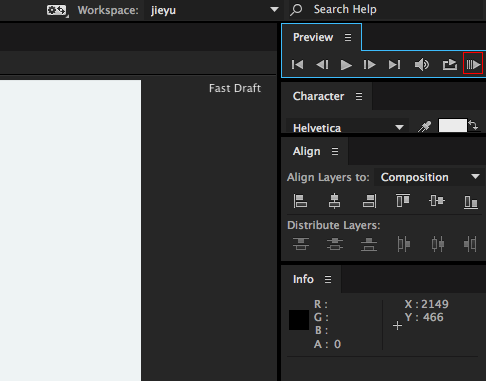Open the Workspace jieyu dropdown
Image resolution: width=486 pixels, height=381 pixels.
[215, 10]
